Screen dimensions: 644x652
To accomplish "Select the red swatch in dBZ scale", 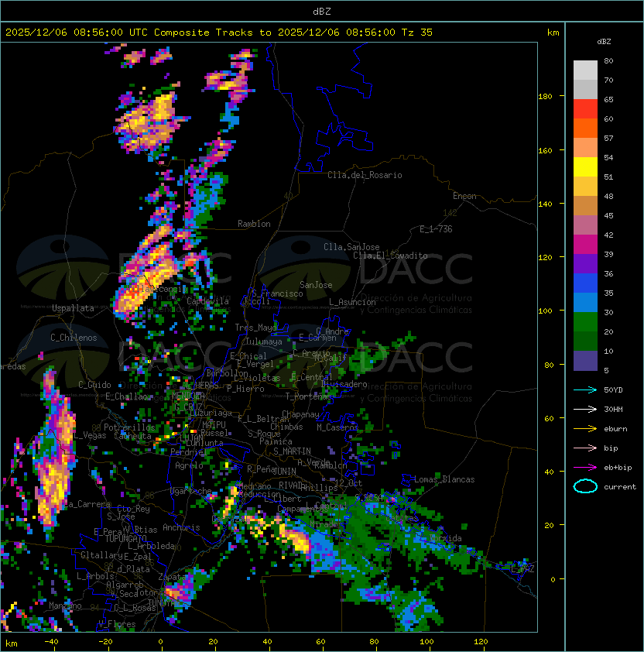I will coord(585,108).
